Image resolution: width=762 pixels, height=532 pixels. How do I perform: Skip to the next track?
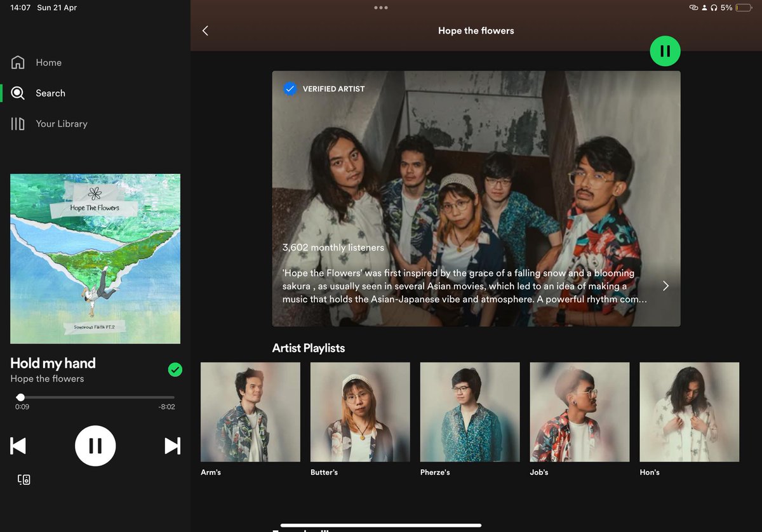coord(173,446)
